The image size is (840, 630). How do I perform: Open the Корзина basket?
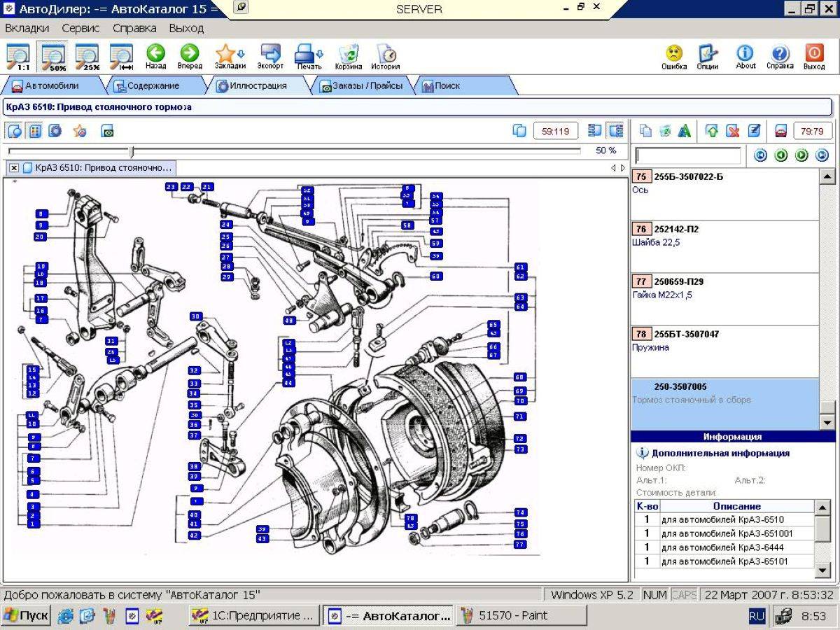pyautogui.click(x=348, y=57)
